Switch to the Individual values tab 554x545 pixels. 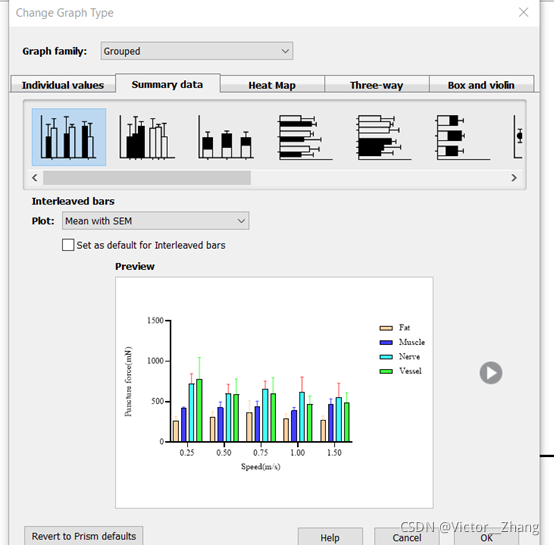[63, 85]
